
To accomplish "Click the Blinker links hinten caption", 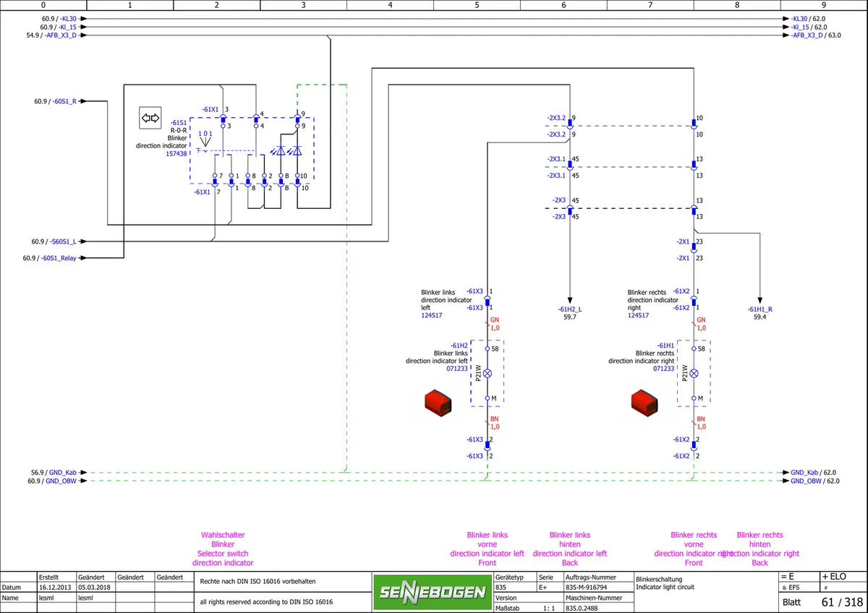I will (570, 549).
